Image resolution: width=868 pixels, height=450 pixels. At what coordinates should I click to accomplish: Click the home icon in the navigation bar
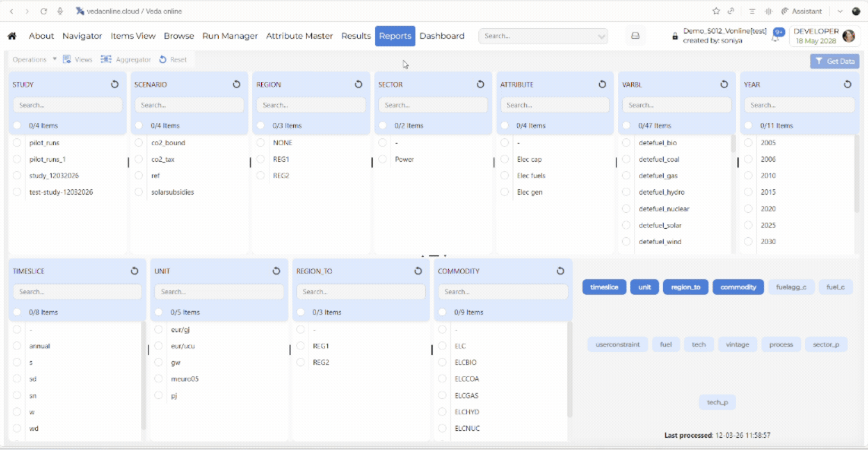[11, 36]
